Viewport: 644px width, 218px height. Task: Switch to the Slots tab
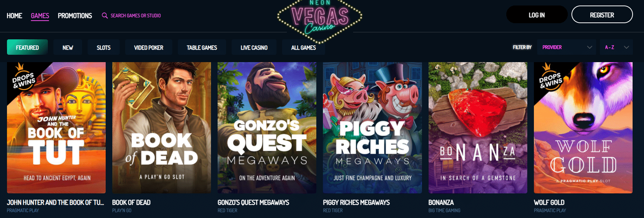[x=103, y=47]
